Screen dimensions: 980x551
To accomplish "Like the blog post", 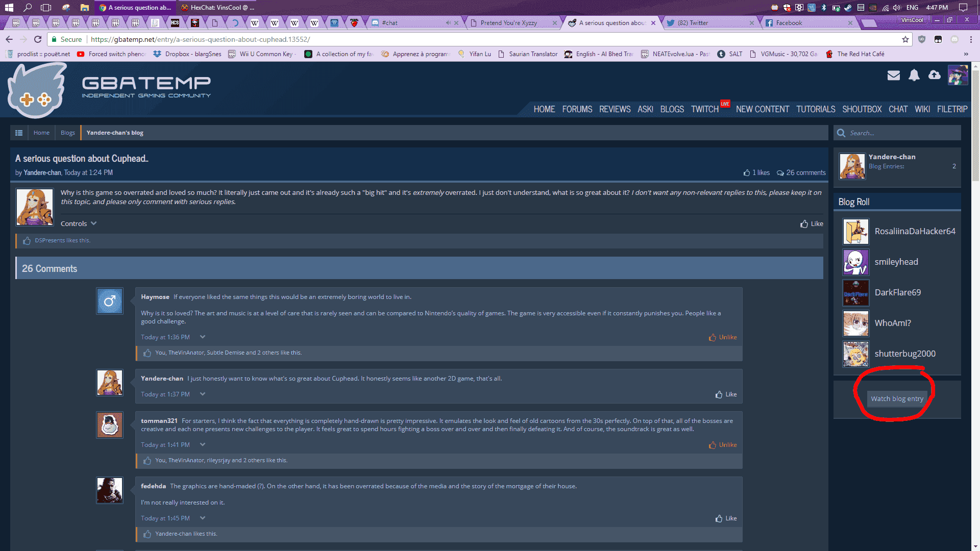I will coord(812,224).
